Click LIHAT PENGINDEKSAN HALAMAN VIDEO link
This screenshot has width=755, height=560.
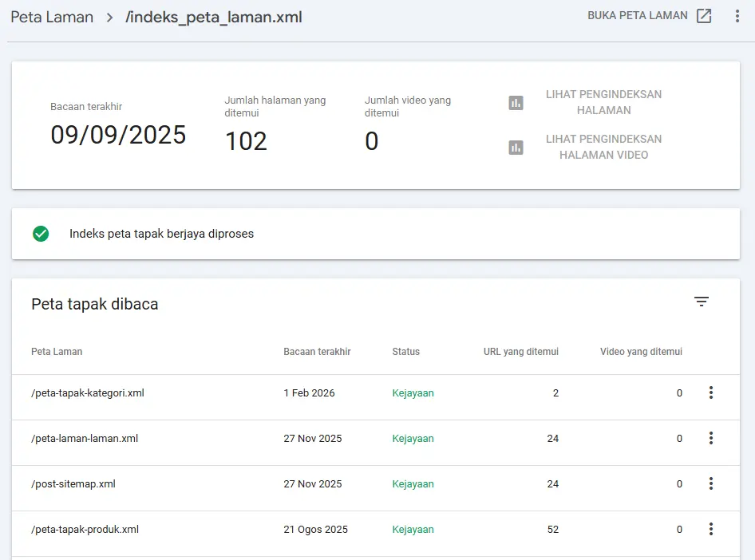[x=603, y=147]
